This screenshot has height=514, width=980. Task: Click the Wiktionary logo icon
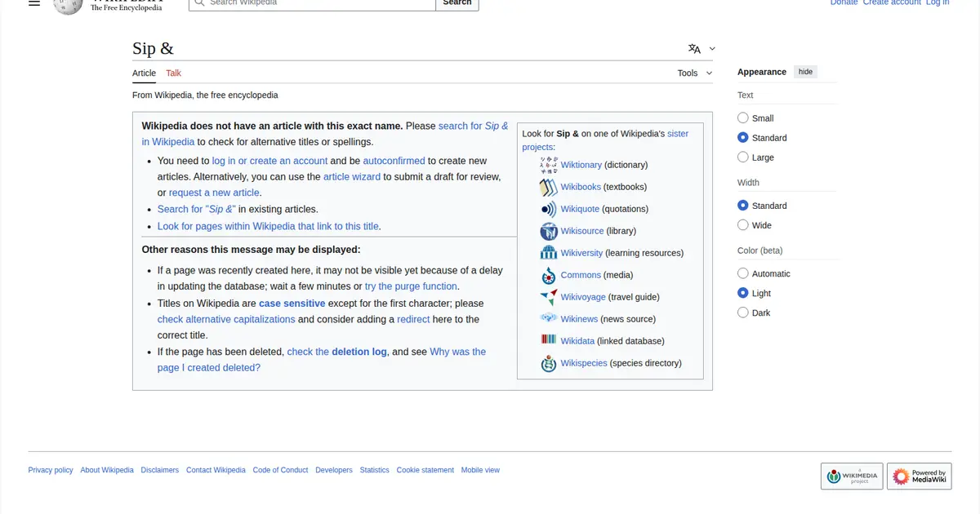tap(548, 166)
